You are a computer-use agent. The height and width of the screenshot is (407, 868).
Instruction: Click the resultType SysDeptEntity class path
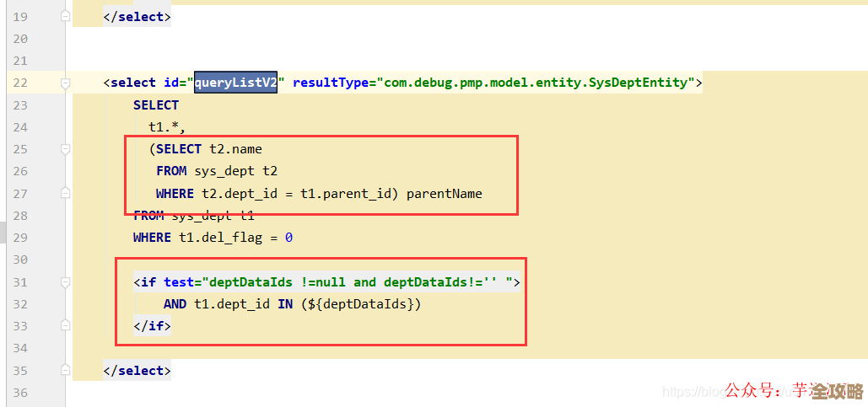pos(536,83)
